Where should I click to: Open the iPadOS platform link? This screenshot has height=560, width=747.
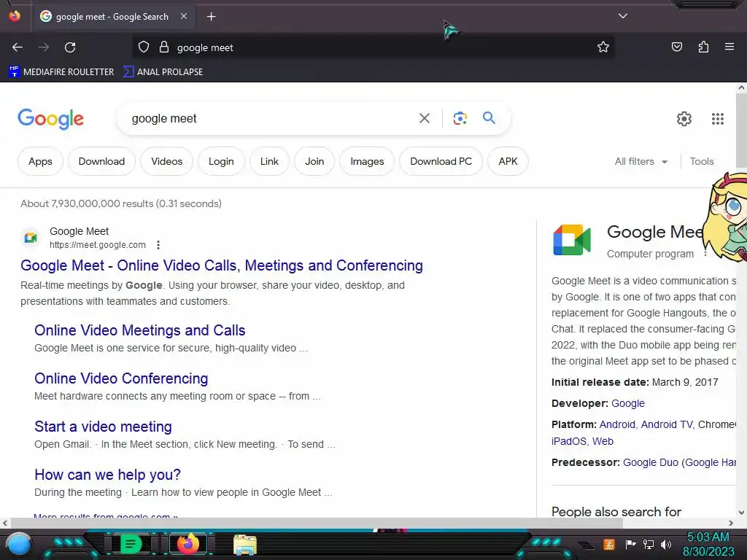(568, 441)
